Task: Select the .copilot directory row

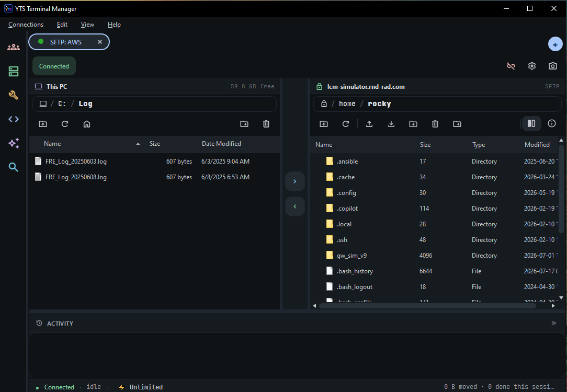Action: tap(435, 209)
